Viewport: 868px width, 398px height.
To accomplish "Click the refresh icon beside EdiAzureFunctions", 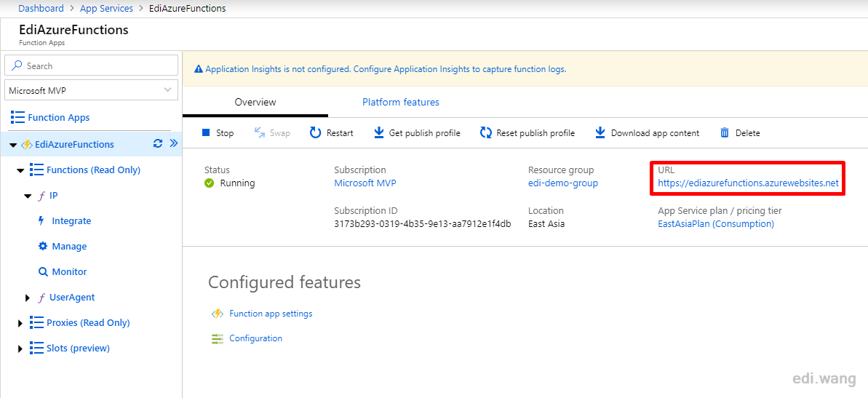I will 158,144.
